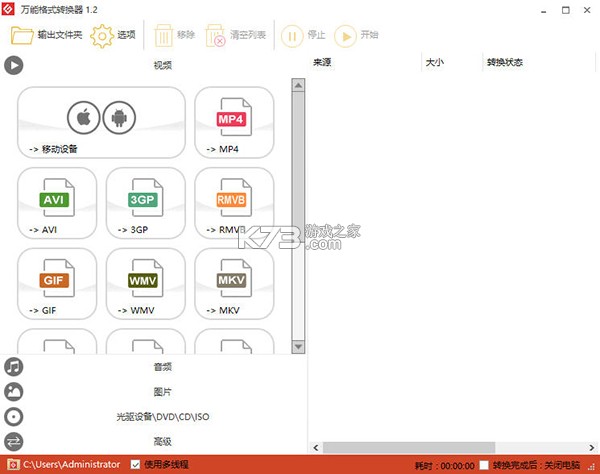Click the music note audio icon

[x=14, y=367]
